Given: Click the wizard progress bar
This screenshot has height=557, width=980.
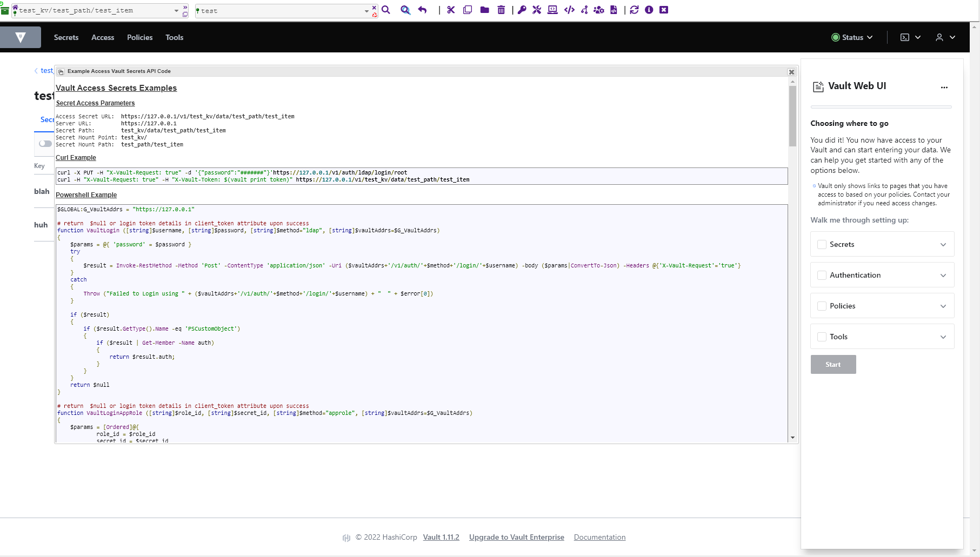Looking at the screenshot, I should click(881, 107).
